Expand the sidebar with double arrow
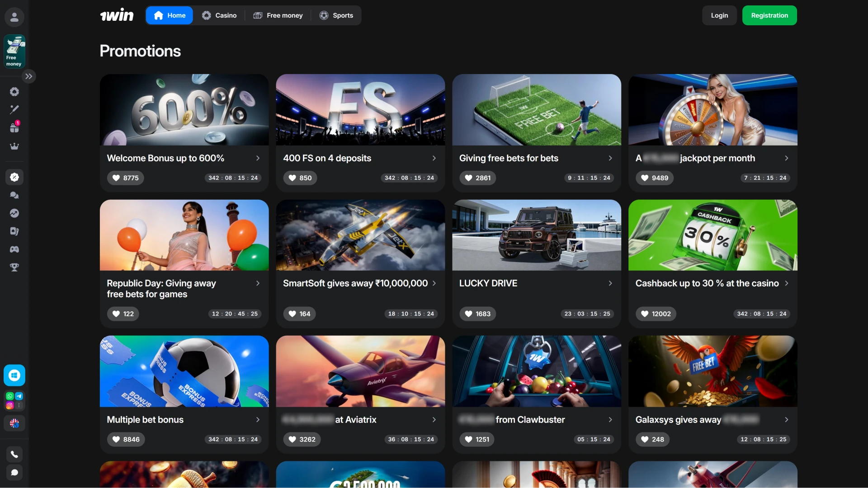The height and width of the screenshot is (488, 868). click(x=29, y=76)
